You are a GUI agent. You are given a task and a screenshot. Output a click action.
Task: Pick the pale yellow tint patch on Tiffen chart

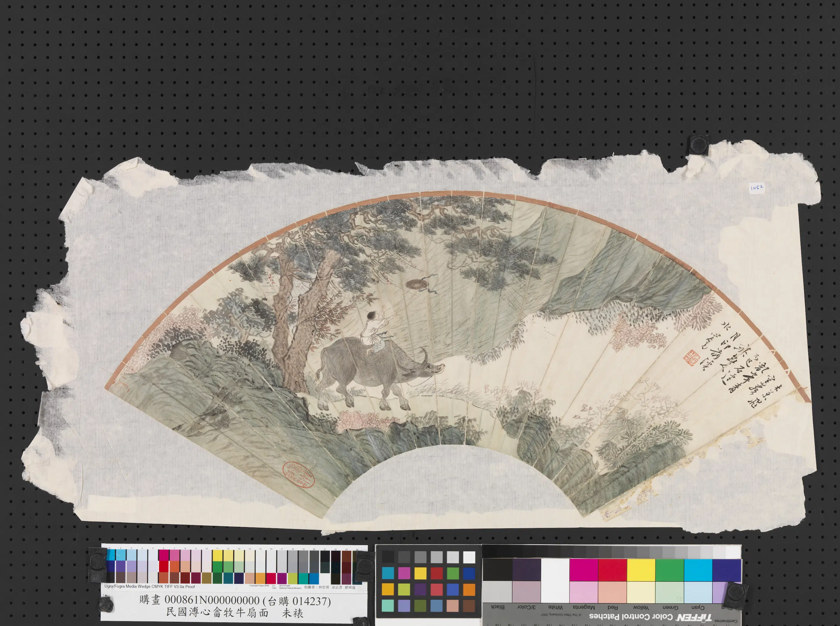tap(641, 592)
